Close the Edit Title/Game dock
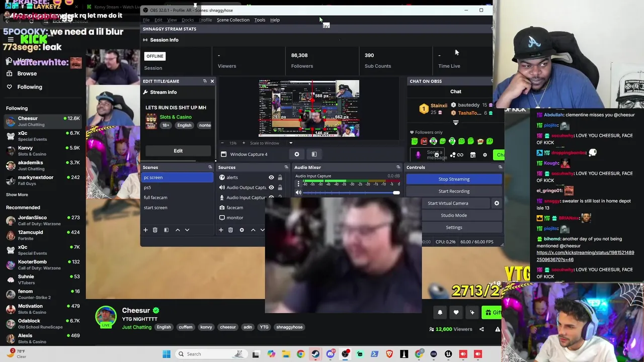 point(212,81)
